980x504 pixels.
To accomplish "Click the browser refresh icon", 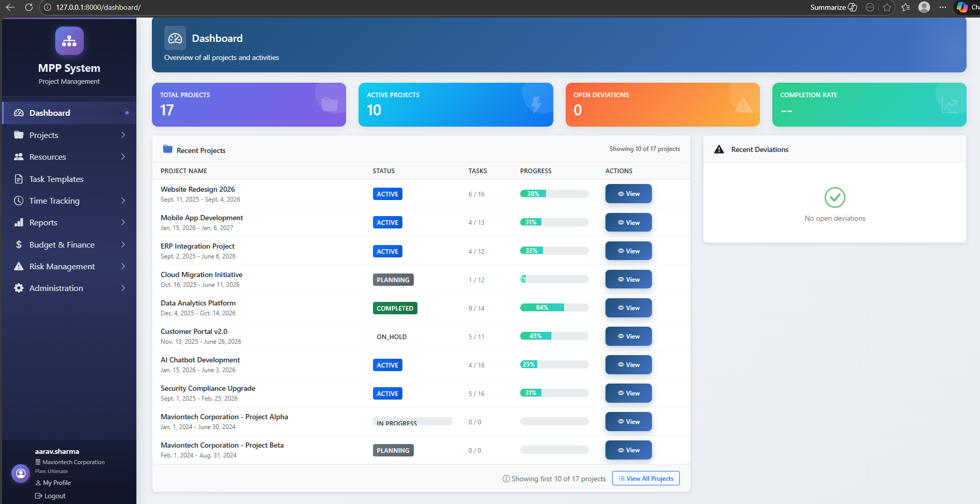I will (29, 7).
